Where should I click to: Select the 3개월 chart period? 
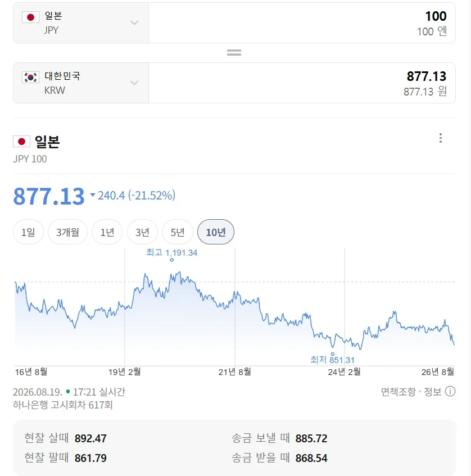(x=67, y=232)
